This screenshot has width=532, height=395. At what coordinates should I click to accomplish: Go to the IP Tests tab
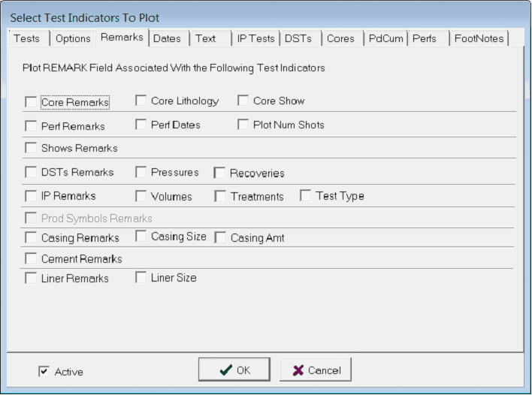(254, 38)
